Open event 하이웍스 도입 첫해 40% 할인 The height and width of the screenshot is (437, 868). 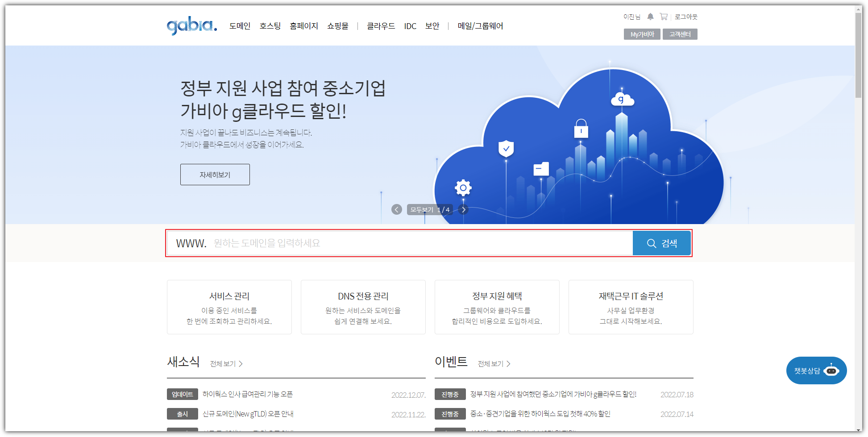point(540,414)
